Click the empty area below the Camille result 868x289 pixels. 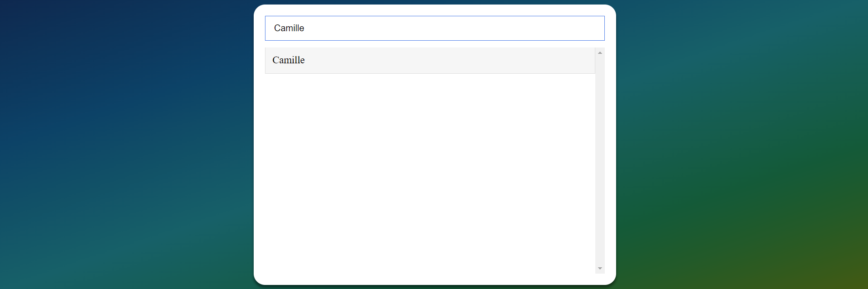[x=430, y=173]
